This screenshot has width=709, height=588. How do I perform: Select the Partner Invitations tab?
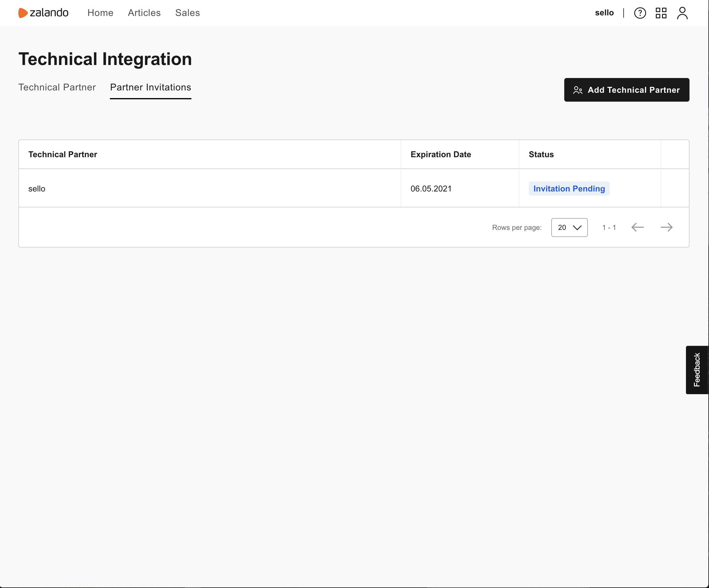tap(151, 87)
